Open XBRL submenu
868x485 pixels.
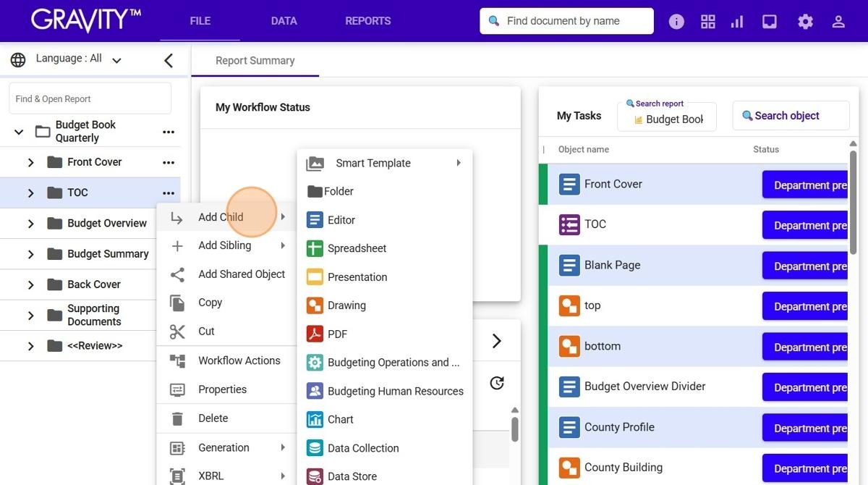pos(226,476)
